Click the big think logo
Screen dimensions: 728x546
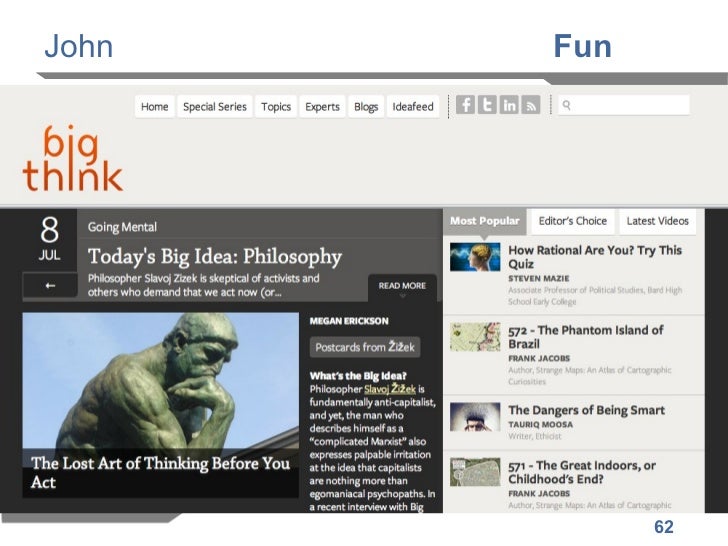73,158
